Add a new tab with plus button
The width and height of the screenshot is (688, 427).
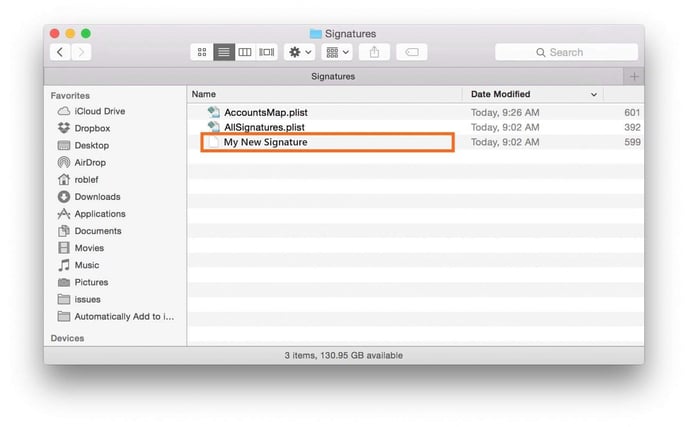click(x=634, y=77)
